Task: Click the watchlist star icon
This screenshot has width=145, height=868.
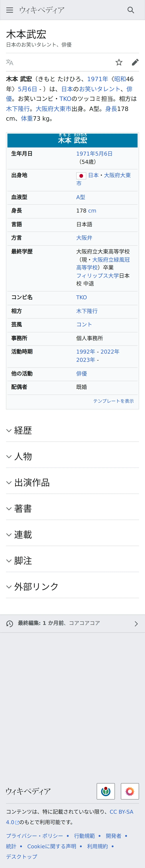Action: click(119, 62)
